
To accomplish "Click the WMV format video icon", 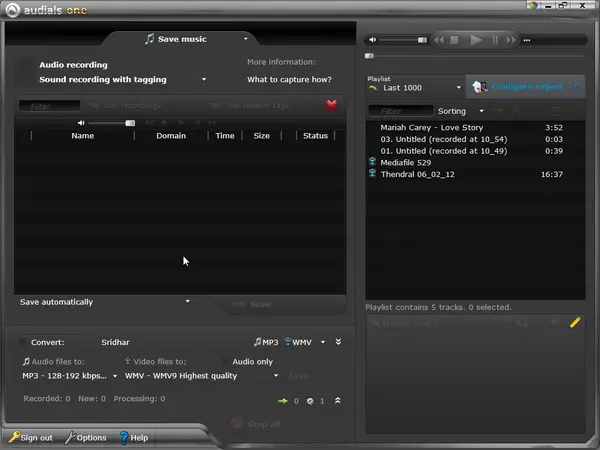I will [x=288, y=341].
